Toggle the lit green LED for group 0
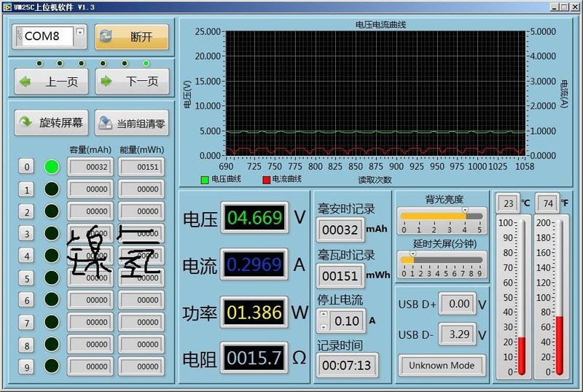This screenshot has height=392, width=583. click(x=51, y=167)
